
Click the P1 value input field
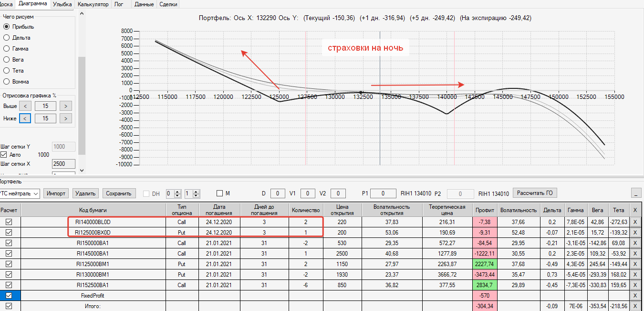click(383, 193)
